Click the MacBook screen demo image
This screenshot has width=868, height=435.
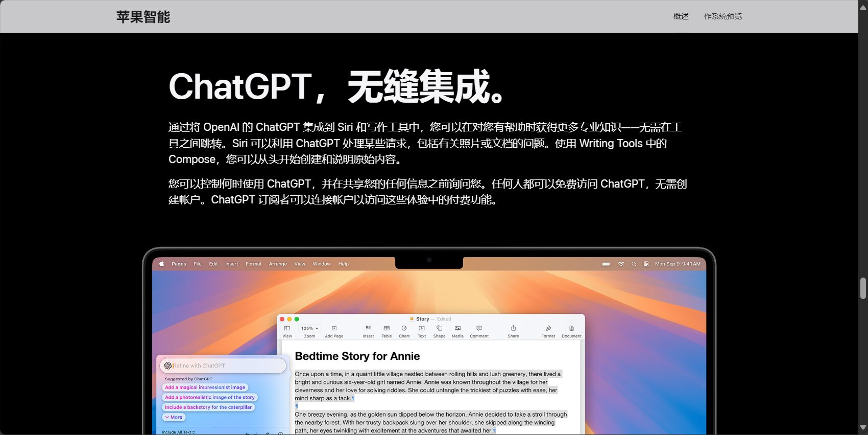click(429, 341)
